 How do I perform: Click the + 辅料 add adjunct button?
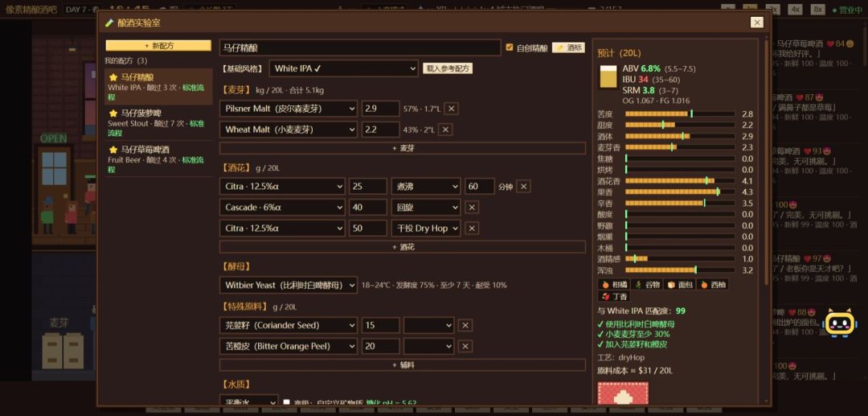click(403, 365)
